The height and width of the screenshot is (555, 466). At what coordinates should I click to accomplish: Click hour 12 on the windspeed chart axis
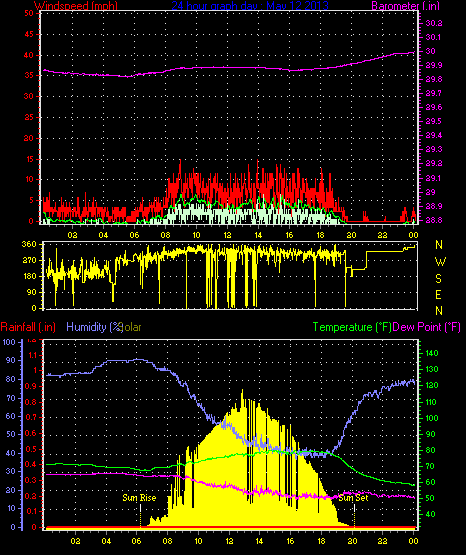click(227, 235)
